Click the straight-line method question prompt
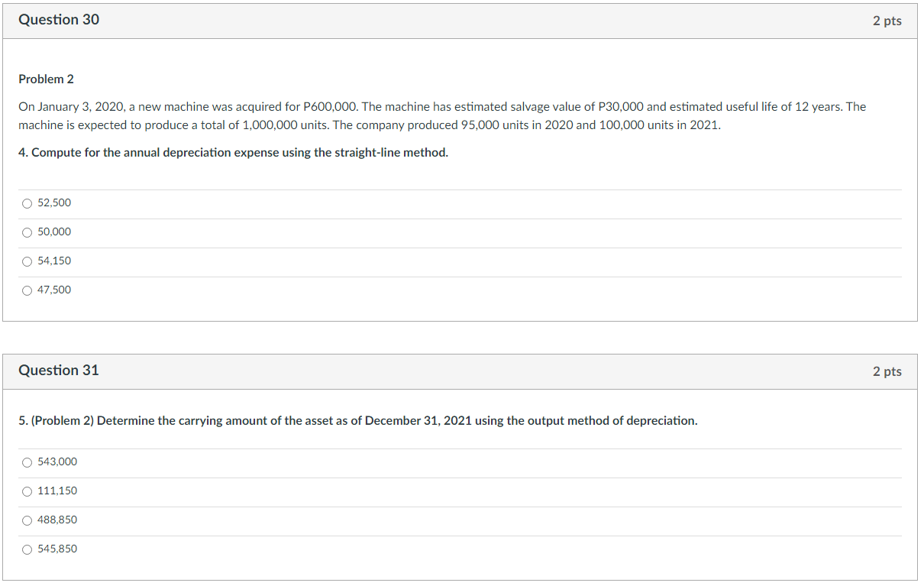The height and width of the screenshot is (586, 924). [x=233, y=153]
